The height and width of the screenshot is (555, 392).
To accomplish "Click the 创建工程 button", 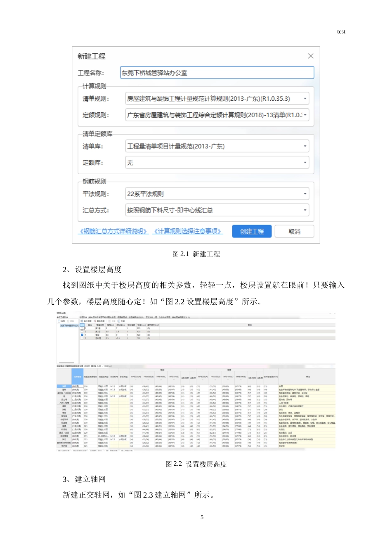I will point(252,231).
